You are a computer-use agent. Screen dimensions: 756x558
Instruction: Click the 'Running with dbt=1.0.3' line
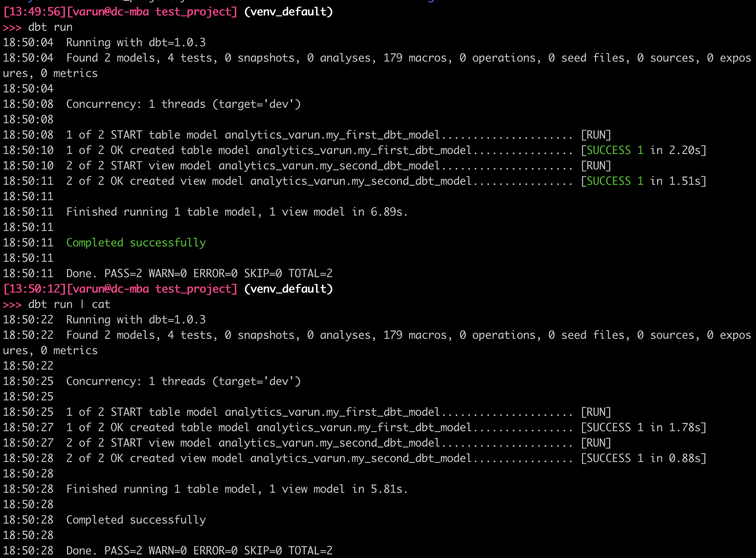point(135,42)
